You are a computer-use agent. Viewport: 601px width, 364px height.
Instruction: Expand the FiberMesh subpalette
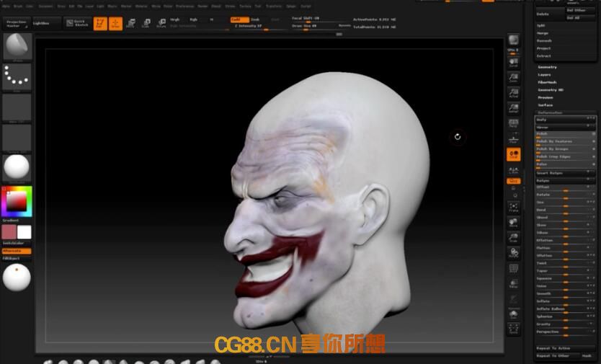pyautogui.click(x=547, y=82)
